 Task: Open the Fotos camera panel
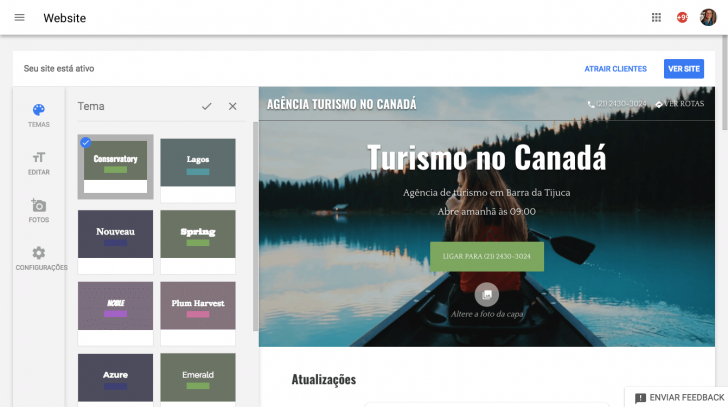point(39,210)
